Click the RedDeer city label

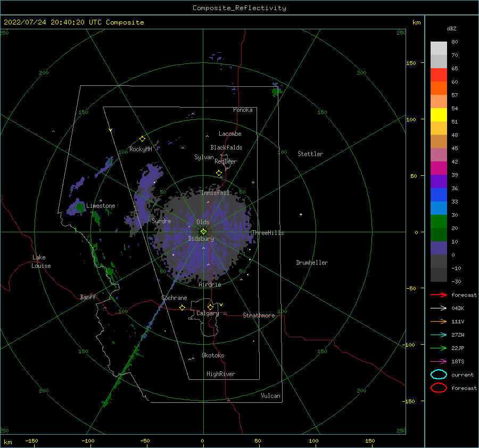[x=226, y=161]
